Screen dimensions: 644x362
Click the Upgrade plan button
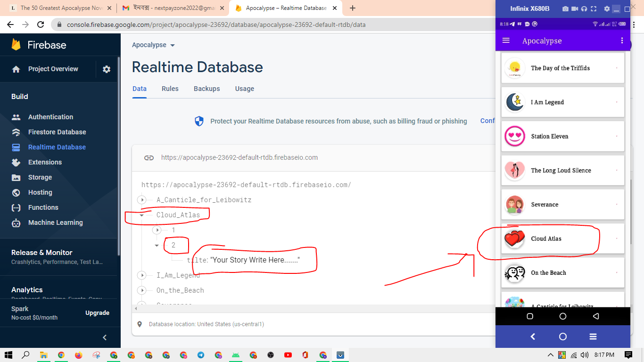[98, 313]
